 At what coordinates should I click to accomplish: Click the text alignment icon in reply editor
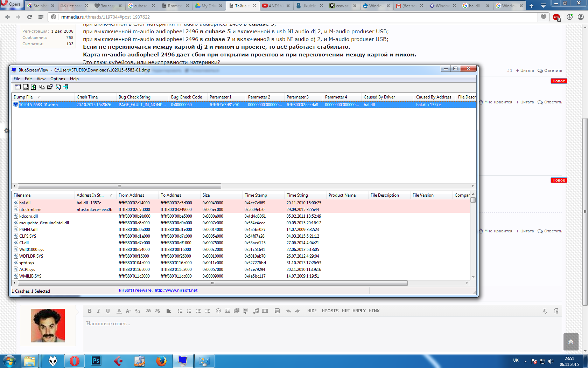click(x=168, y=311)
